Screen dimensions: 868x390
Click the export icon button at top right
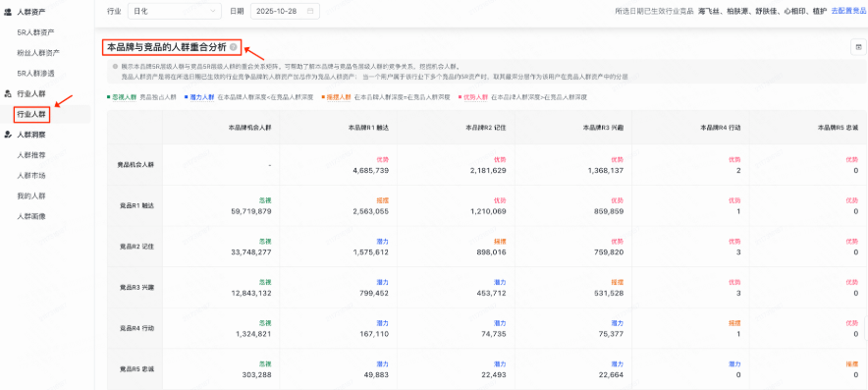coord(858,47)
